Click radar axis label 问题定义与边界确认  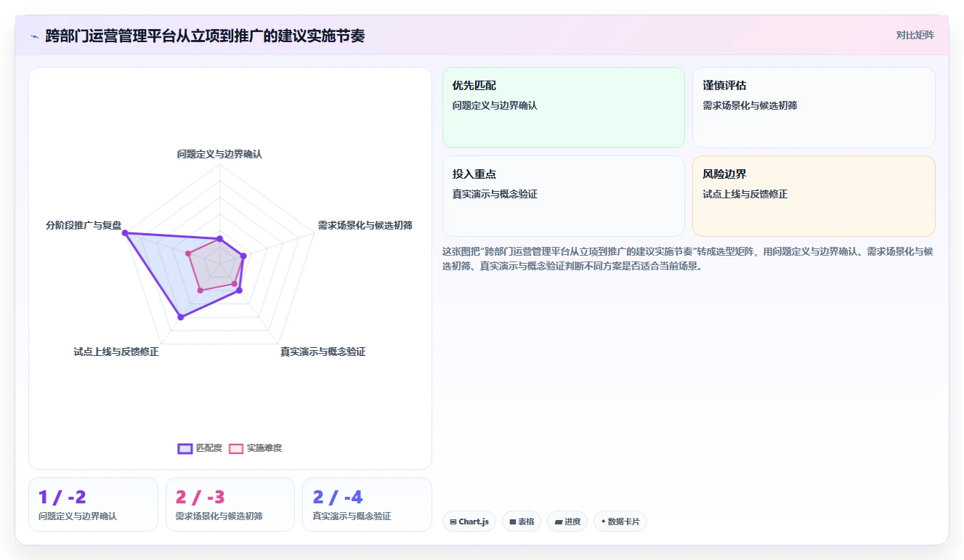coord(219,154)
